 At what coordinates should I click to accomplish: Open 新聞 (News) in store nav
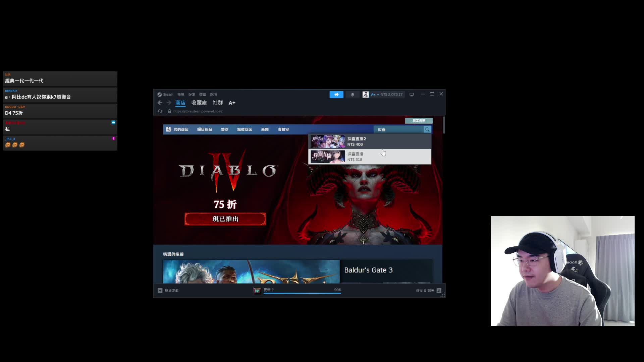[265, 129]
